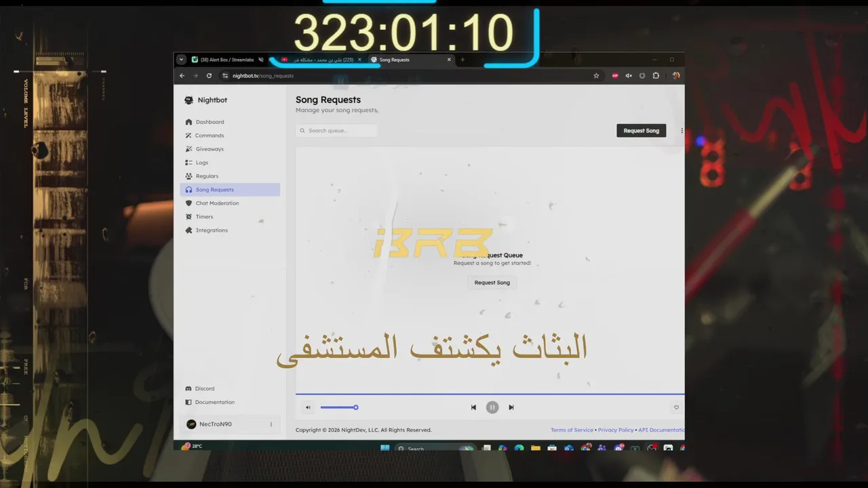Switch to the Alert Box / Streamlabs tab
The image size is (868, 488).
[227, 60]
